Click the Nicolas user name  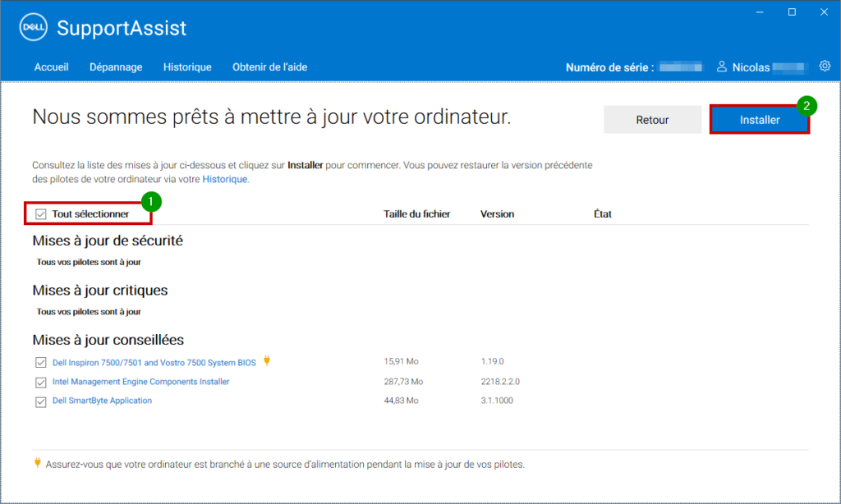tap(751, 67)
